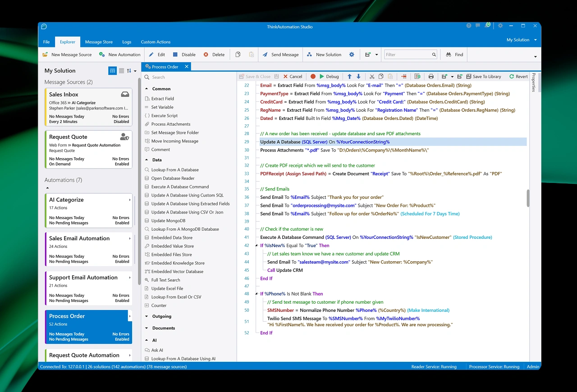Collapse the If %IsNew% block on line 42
The image size is (577, 392).
256,246
